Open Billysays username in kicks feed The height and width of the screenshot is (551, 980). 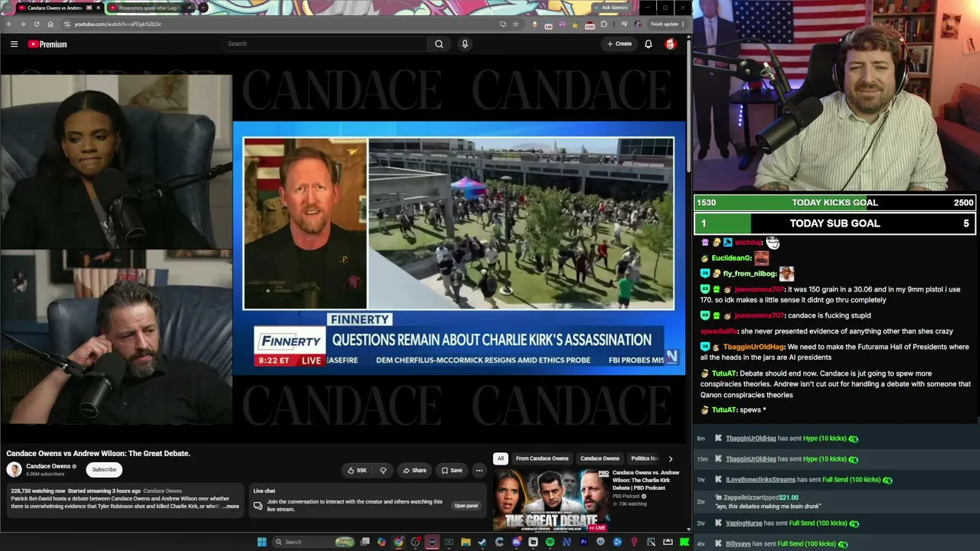click(738, 544)
